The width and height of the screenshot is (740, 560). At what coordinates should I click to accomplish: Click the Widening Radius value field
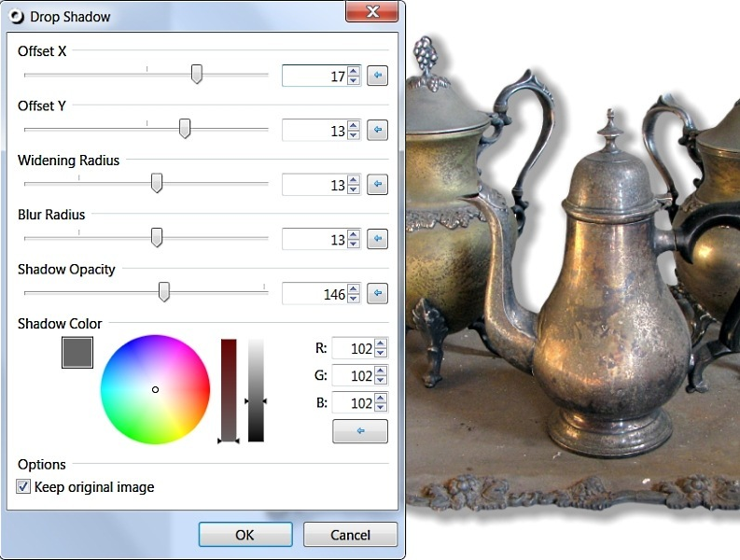pos(314,184)
